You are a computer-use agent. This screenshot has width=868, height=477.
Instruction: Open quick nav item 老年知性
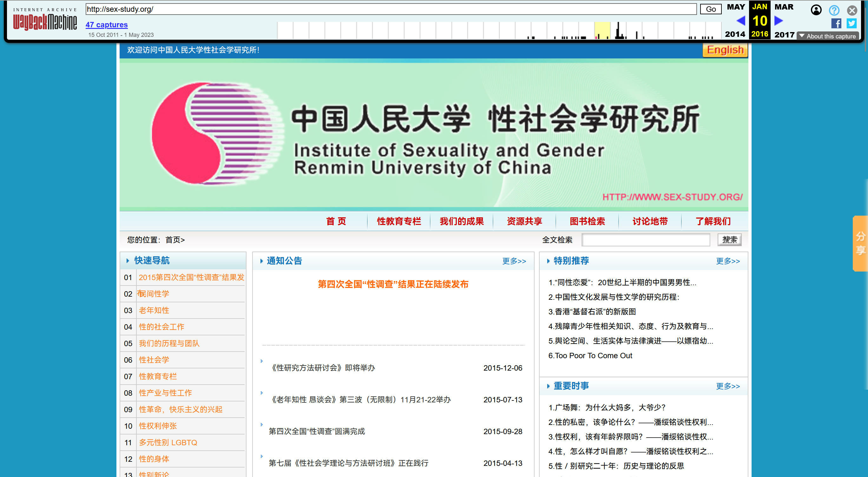pyautogui.click(x=154, y=310)
